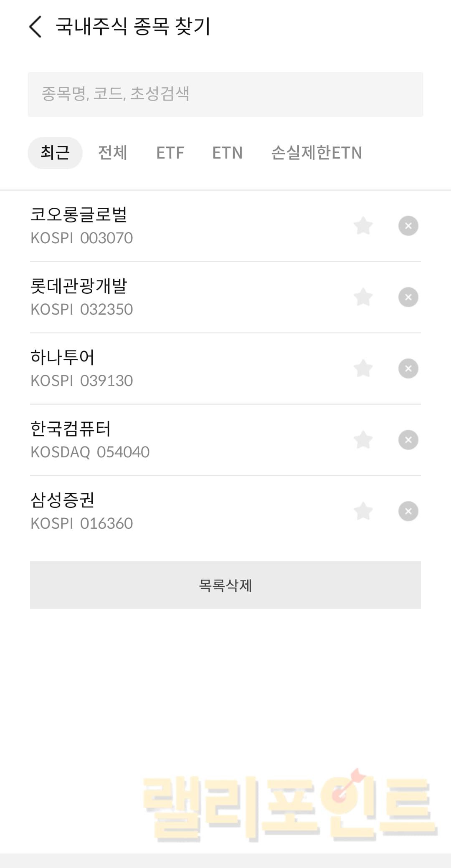The image size is (451, 868).
Task: Toggle the favorite star for 롯데관광개발
Action: pos(363,297)
